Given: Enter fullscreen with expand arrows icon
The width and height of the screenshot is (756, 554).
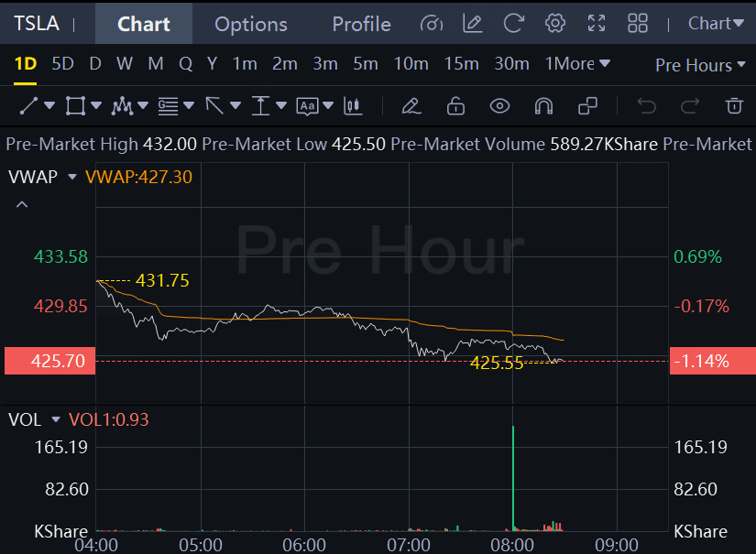Looking at the screenshot, I should tap(597, 23).
